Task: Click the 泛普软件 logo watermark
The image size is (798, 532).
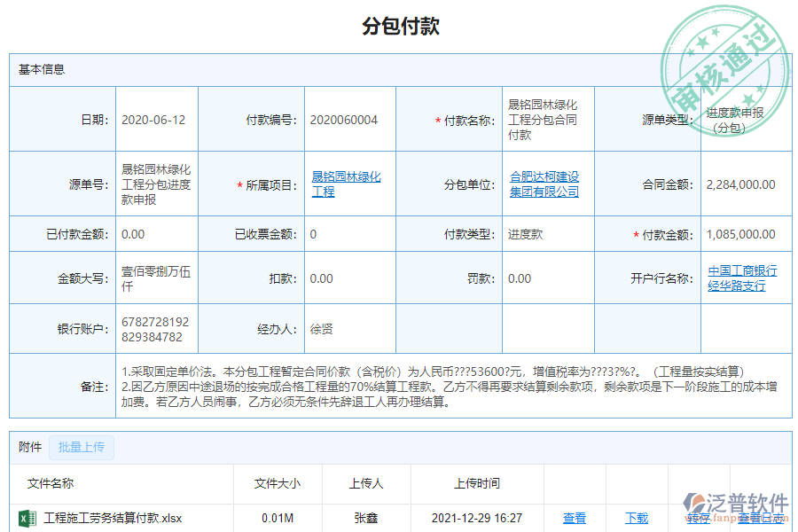Action: pos(736,501)
